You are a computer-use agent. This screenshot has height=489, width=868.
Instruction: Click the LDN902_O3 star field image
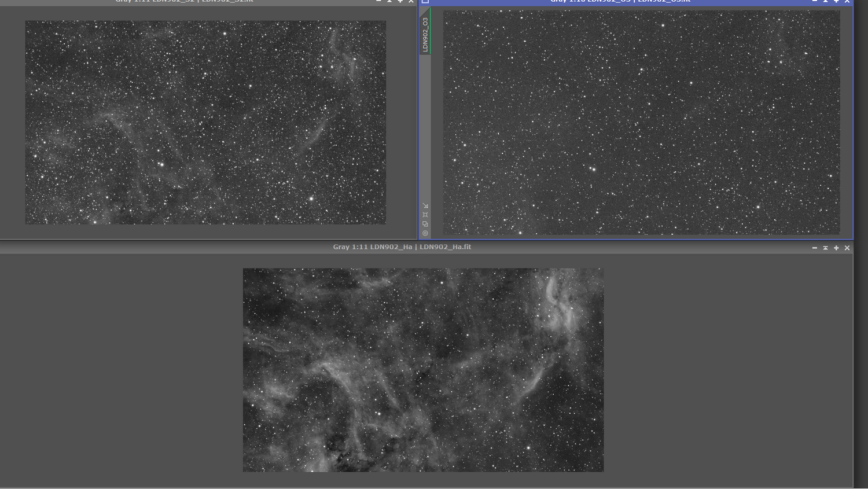tap(641, 122)
